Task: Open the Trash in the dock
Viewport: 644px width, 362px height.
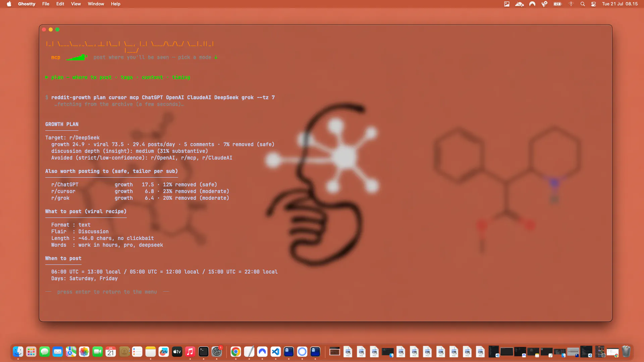Action: 626,352
